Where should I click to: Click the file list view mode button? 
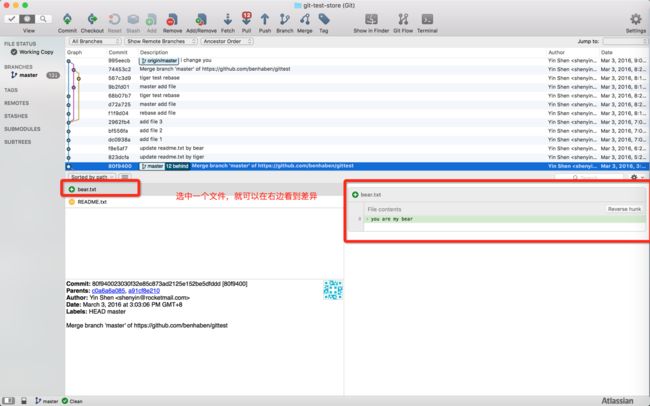click(x=124, y=177)
